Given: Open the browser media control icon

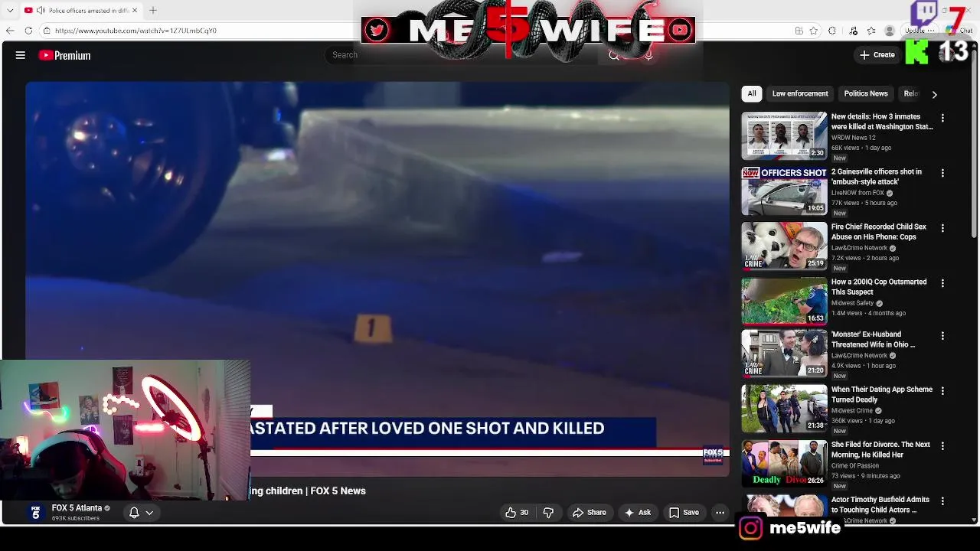Looking at the screenshot, I should pos(854,31).
